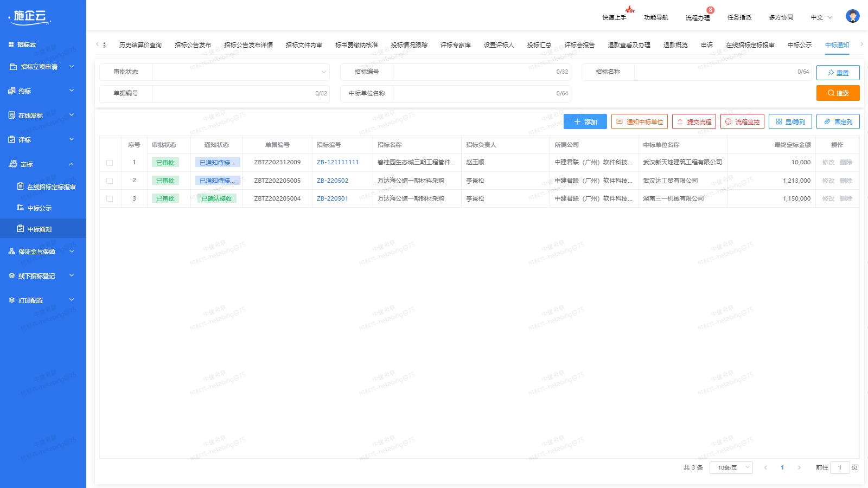868x488 pixels.
Task: Tick the checkbox for row 2
Action: pos(110,181)
